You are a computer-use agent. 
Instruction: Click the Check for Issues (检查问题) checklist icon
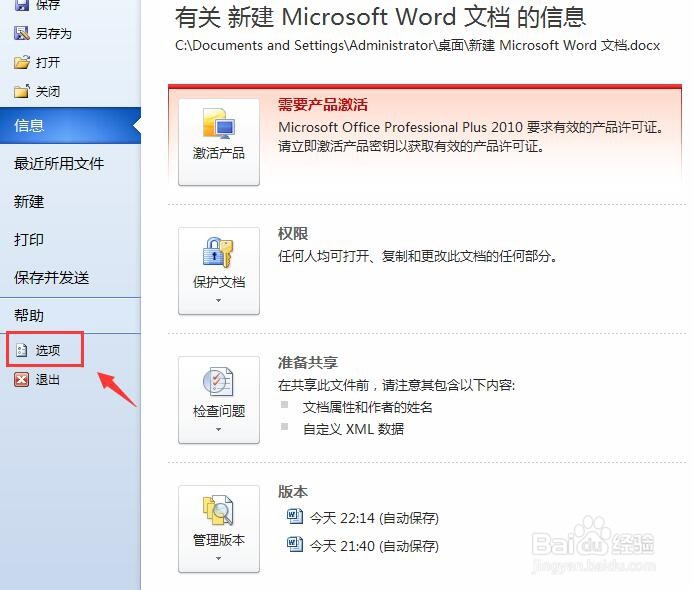218,381
